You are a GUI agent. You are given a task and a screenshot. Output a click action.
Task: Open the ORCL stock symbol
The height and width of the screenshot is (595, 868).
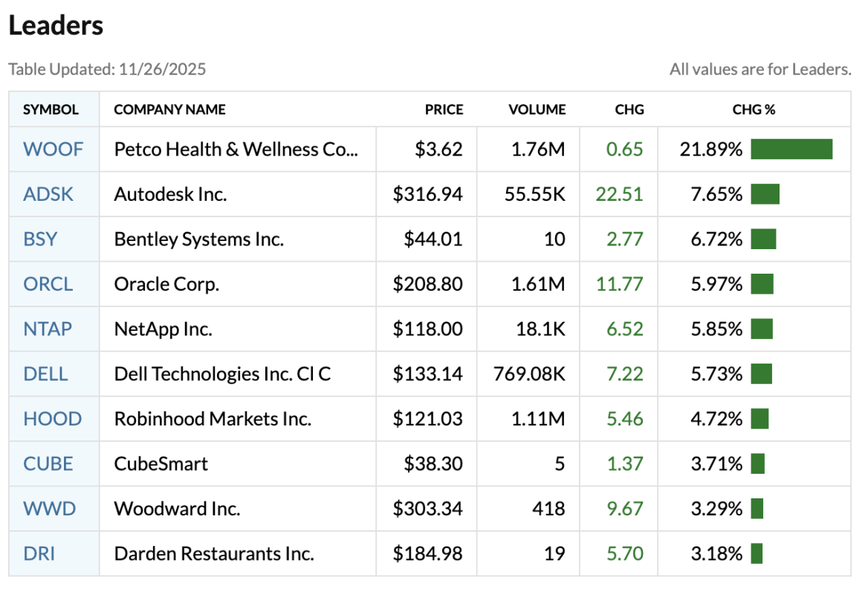tap(48, 284)
